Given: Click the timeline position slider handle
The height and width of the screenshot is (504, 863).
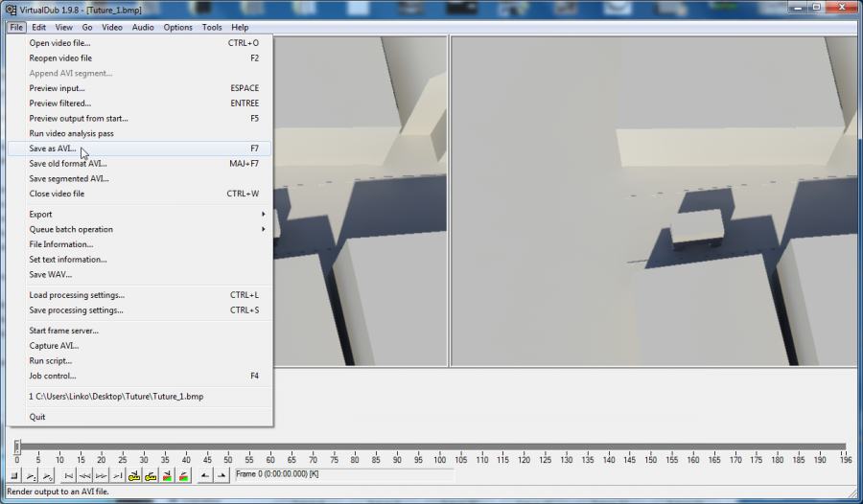Looking at the screenshot, I should pos(16,447).
